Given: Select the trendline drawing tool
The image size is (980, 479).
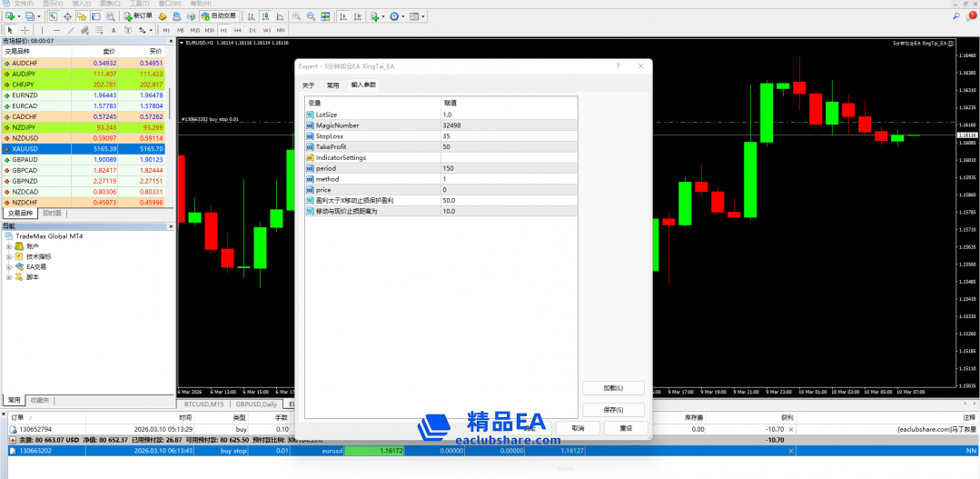Looking at the screenshot, I should click(71, 30).
